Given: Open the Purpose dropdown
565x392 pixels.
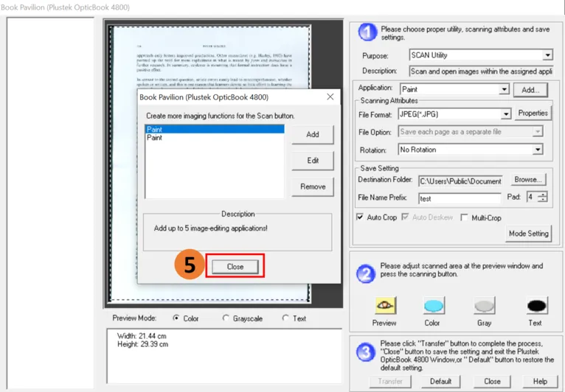Looking at the screenshot, I should click(547, 55).
